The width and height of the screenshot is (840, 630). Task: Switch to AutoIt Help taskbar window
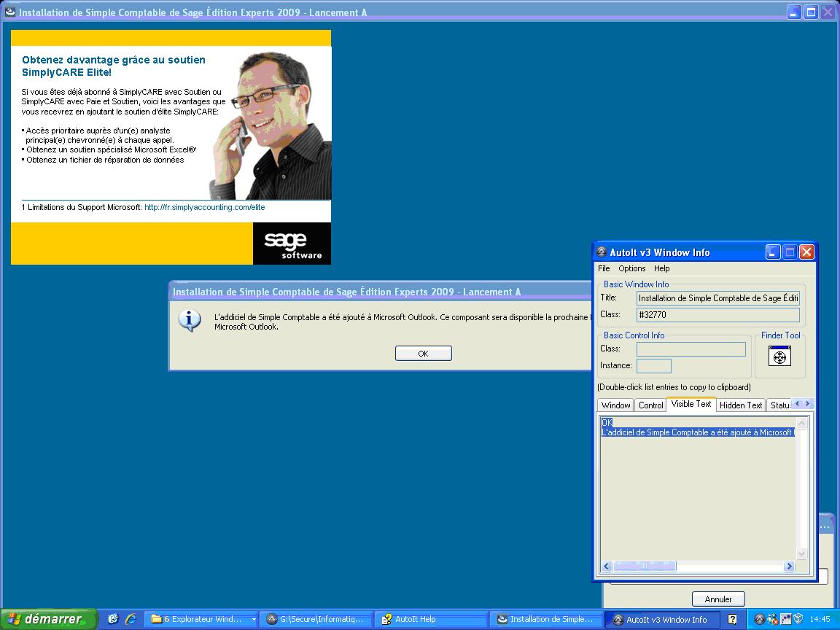431,619
